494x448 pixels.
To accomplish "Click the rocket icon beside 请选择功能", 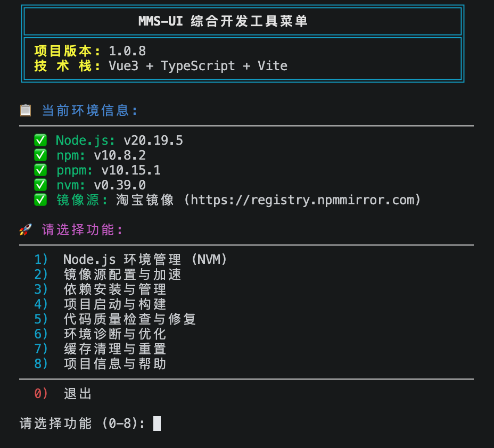I will click(26, 229).
